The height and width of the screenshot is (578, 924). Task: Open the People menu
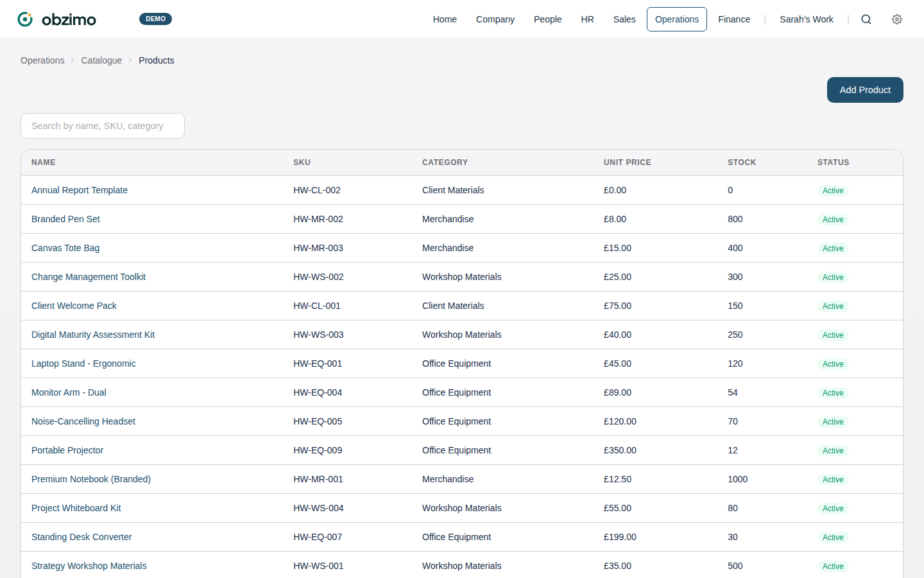[x=547, y=19]
